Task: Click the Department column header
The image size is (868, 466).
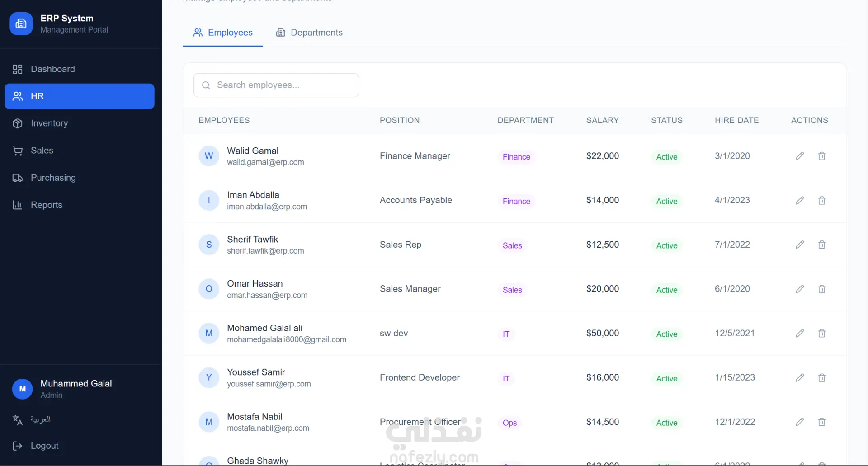Action: coord(526,120)
